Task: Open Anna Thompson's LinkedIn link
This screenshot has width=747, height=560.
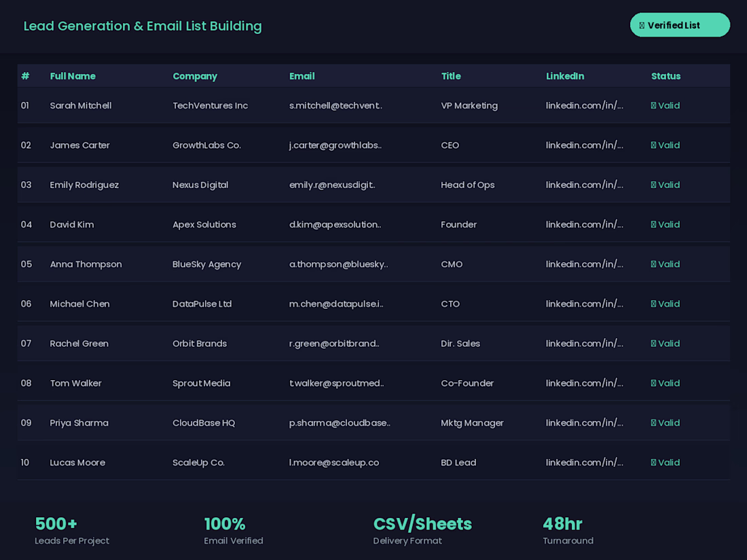Action: (x=585, y=264)
